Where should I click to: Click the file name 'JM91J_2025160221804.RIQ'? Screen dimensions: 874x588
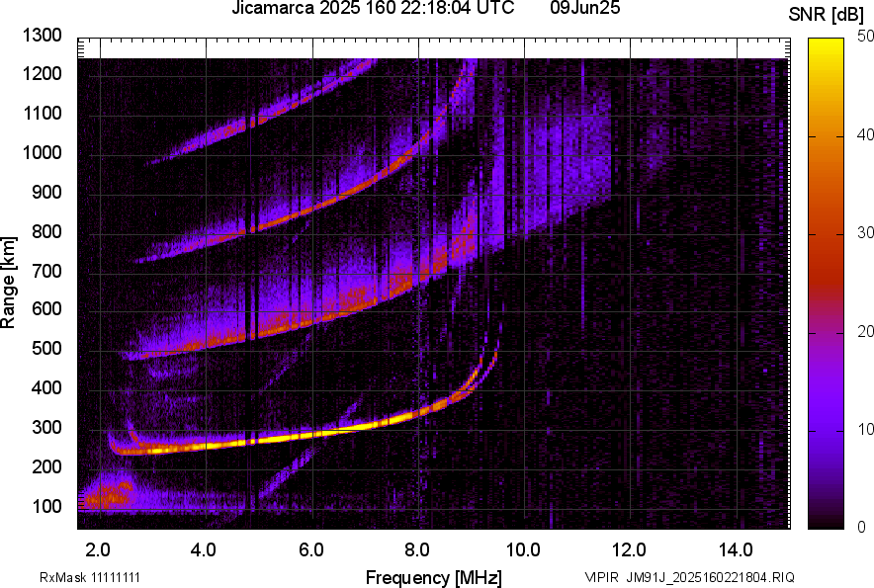(711, 577)
